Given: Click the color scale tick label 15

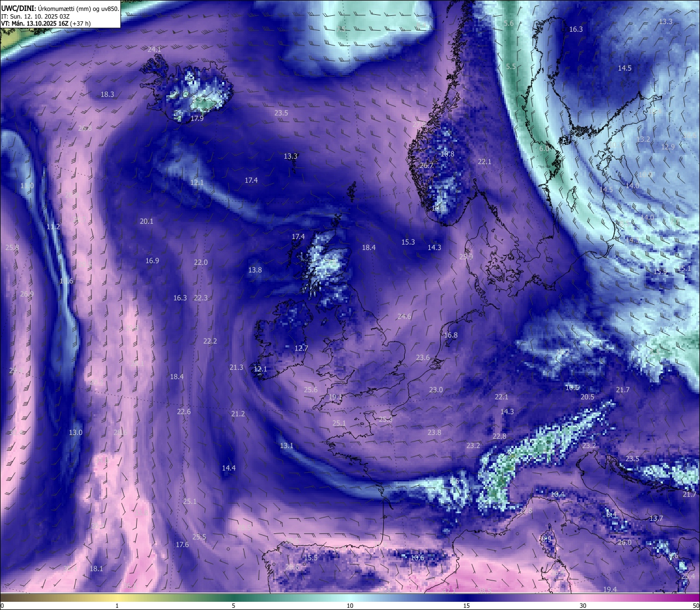Looking at the screenshot, I should coord(466,606).
